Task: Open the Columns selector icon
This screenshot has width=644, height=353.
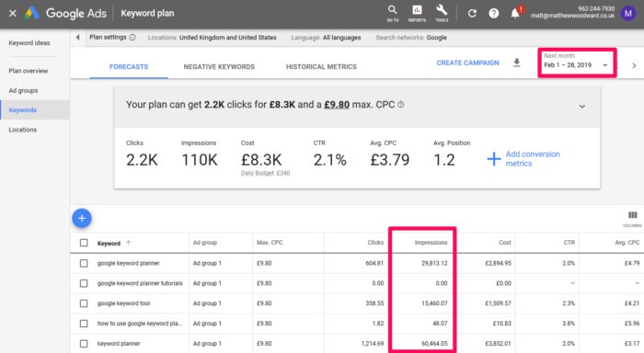Action: coord(633,219)
